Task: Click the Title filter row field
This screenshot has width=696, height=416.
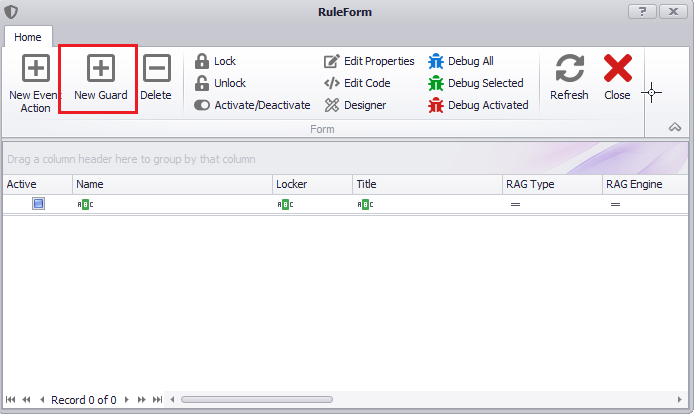Action: [x=427, y=205]
